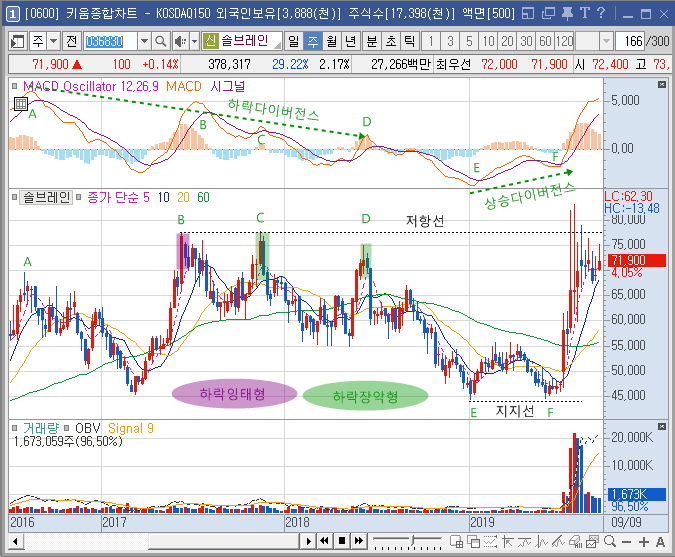Click the duplicate window icon in title bar
The width and height of the screenshot is (675, 557).
[548, 13]
